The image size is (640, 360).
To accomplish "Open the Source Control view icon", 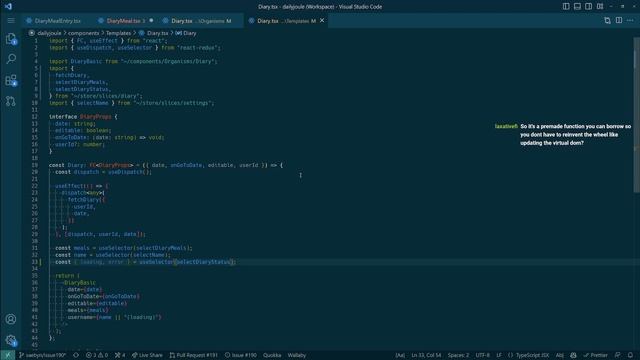I will (x=11, y=101).
